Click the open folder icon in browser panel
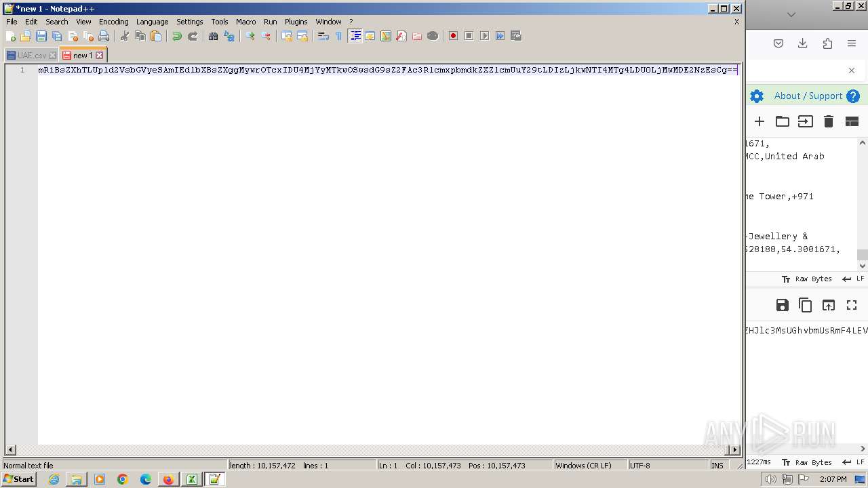Image resolution: width=868 pixels, height=488 pixels. click(783, 121)
